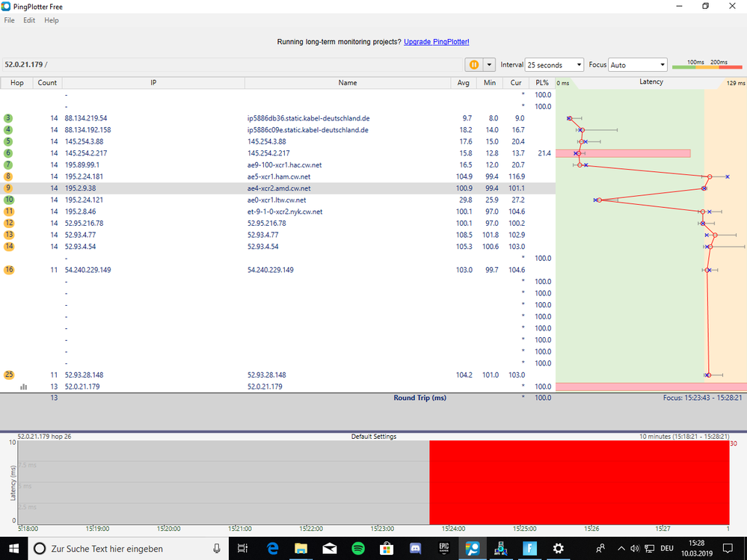The height and width of the screenshot is (560, 747).
Task: Click the Min column header
Action: pyautogui.click(x=490, y=82)
